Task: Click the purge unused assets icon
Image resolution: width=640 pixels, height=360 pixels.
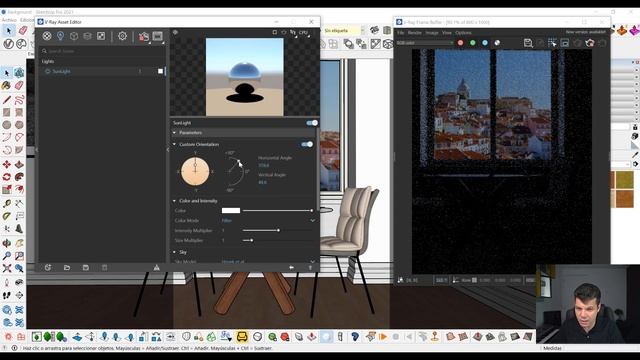Action: [x=156, y=268]
